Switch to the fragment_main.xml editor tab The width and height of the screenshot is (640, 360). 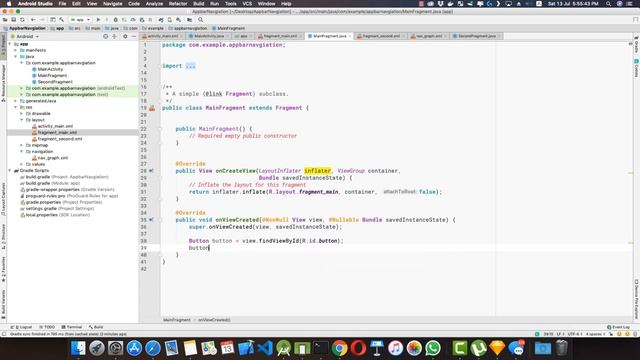[x=279, y=36]
